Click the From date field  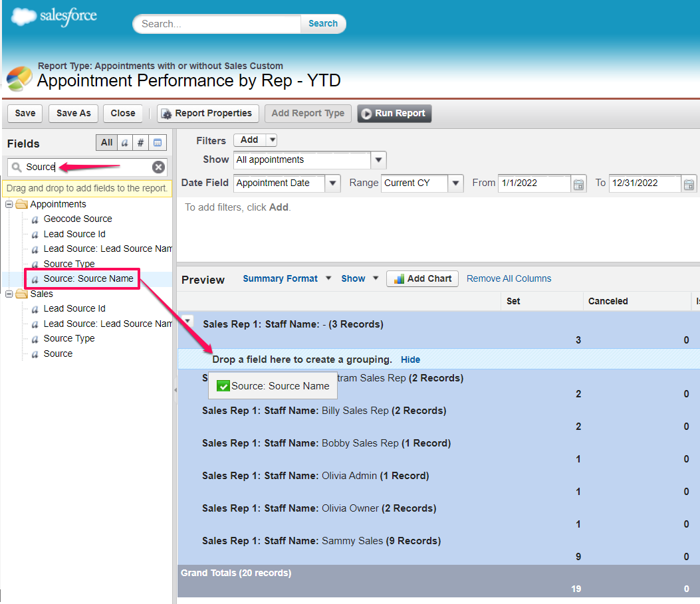click(x=535, y=183)
